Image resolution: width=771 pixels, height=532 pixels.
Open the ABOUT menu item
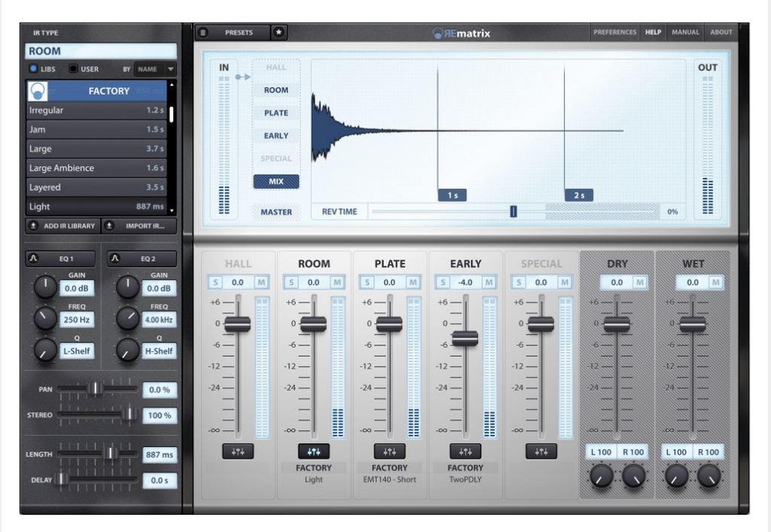[x=721, y=32]
